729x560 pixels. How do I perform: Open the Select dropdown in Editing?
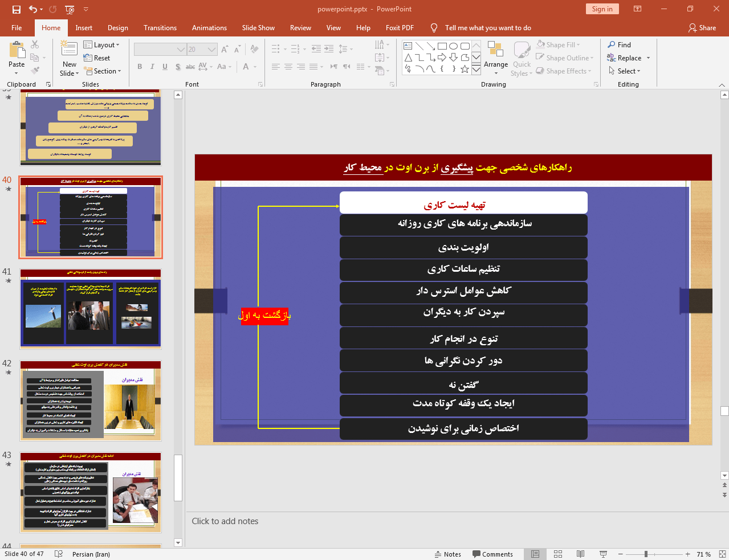[625, 71]
